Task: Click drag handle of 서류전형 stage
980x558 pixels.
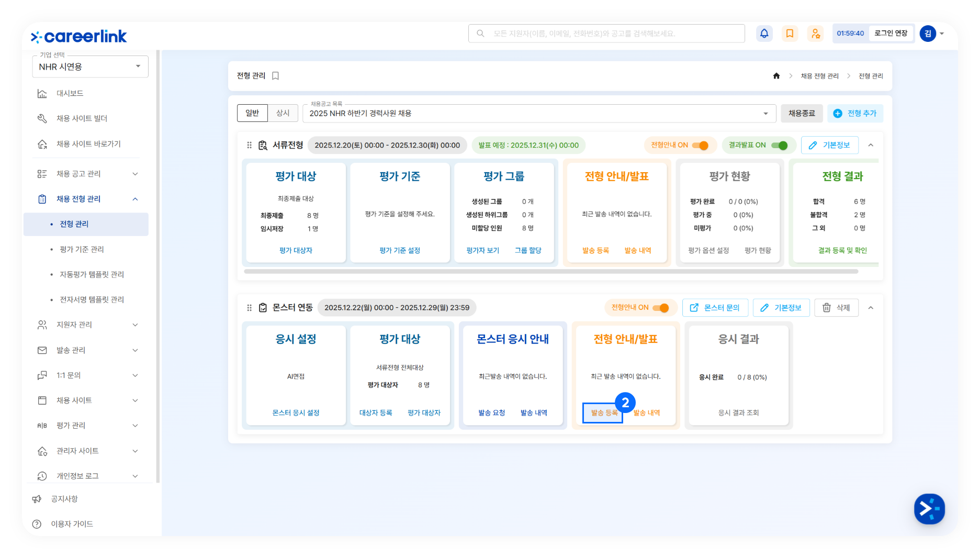Action: pos(249,146)
